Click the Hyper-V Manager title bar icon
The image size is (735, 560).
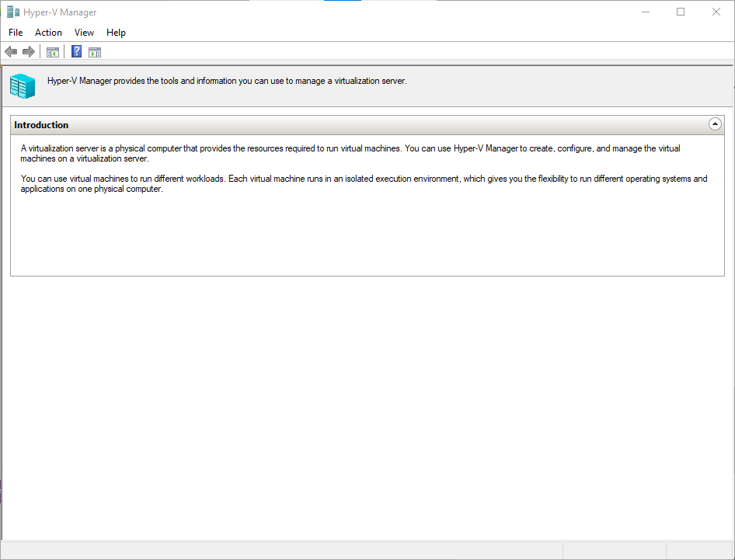coord(13,12)
